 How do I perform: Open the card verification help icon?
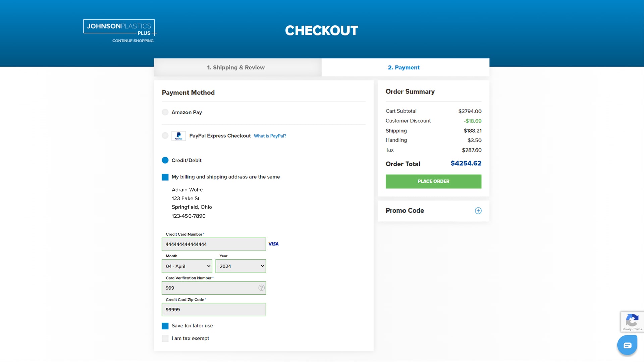(x=261, y=288)
